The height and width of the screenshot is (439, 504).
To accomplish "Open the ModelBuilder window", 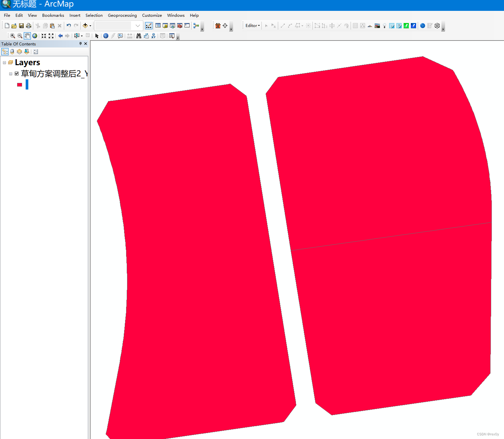I will coord(196,26).
